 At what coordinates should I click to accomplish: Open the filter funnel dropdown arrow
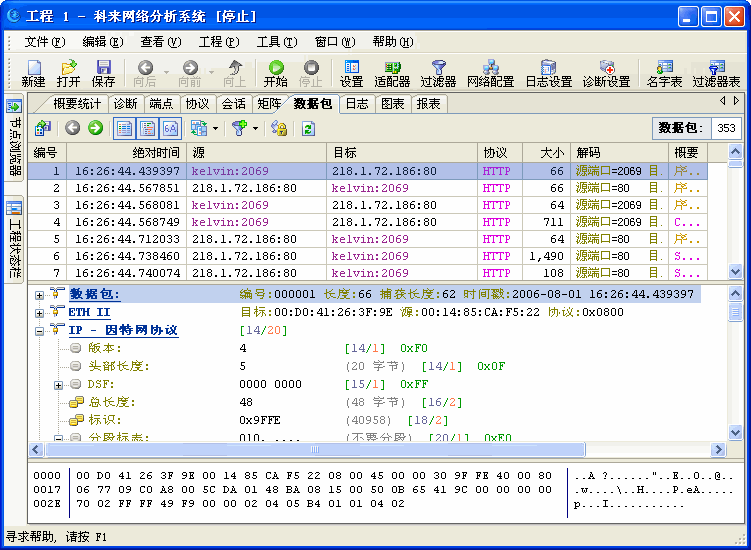tap(255, 128)
